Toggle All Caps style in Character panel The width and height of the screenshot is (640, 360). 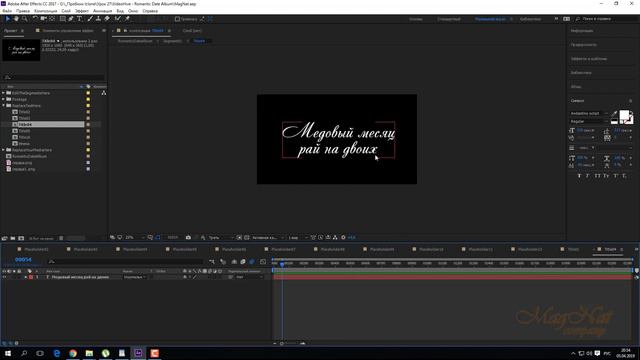pyautogui.click(x=598, y=176)
